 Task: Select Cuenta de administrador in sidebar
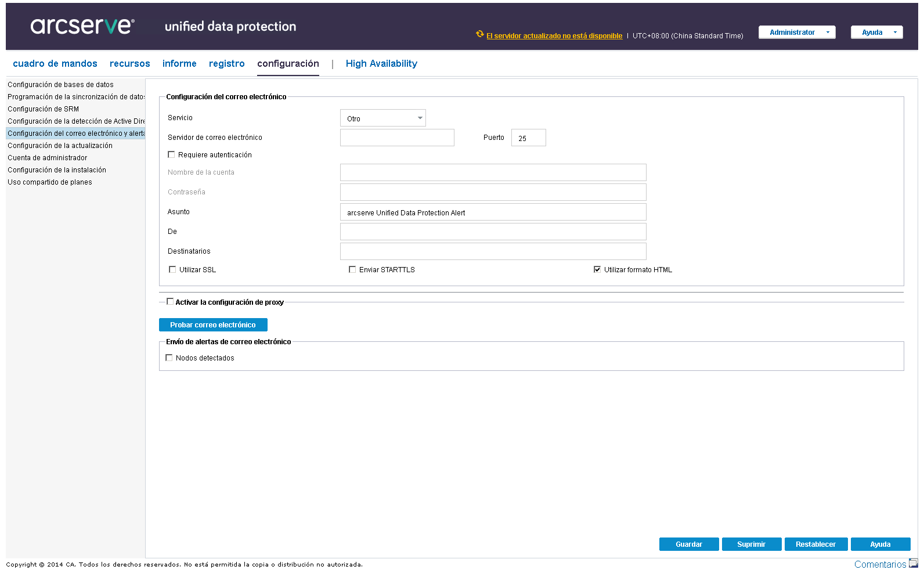[x=48, y=158]
